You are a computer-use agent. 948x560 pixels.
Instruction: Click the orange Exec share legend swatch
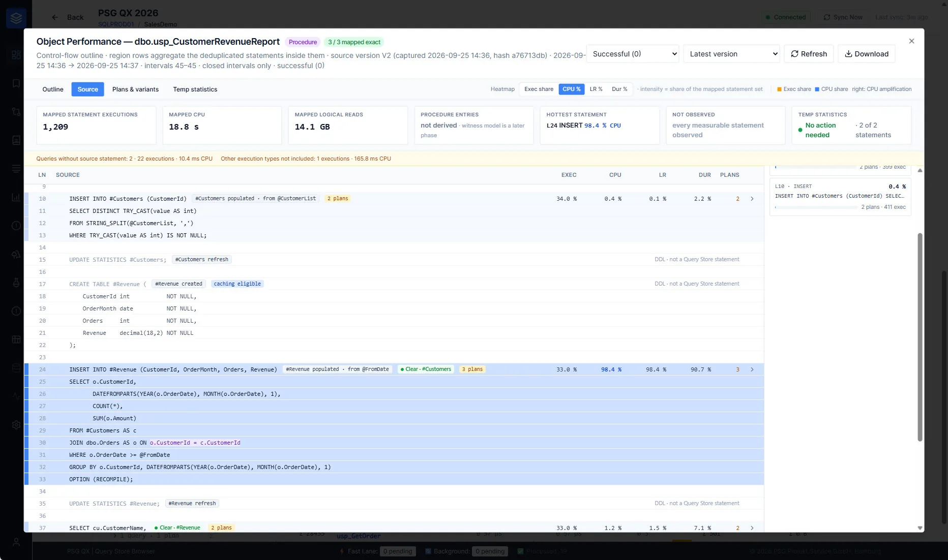click(779, 89)
